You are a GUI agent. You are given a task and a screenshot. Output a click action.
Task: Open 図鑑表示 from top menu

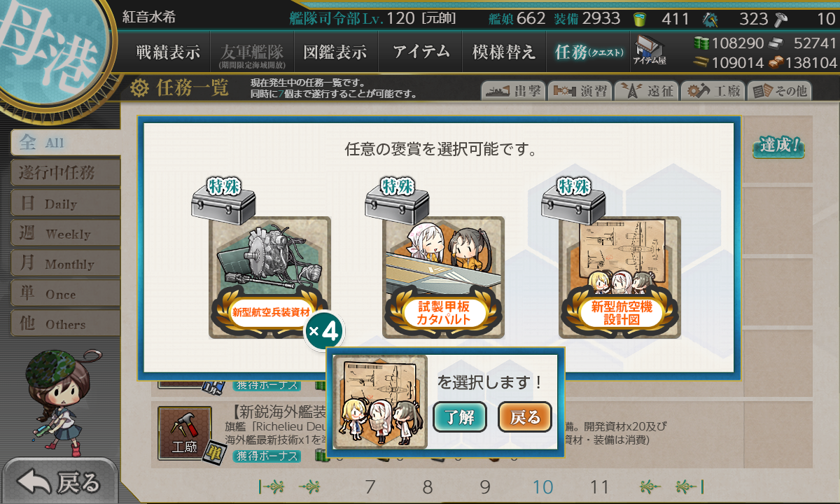[335, 52]
